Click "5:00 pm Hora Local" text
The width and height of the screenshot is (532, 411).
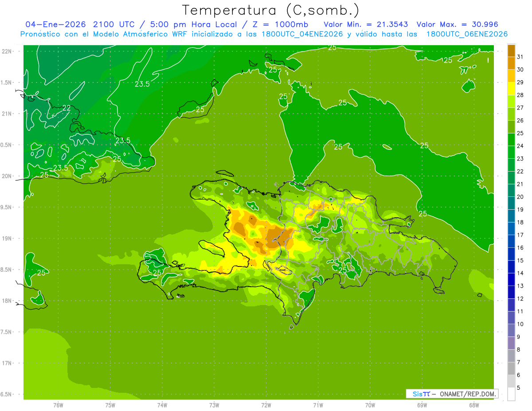(x=194, y=24)
